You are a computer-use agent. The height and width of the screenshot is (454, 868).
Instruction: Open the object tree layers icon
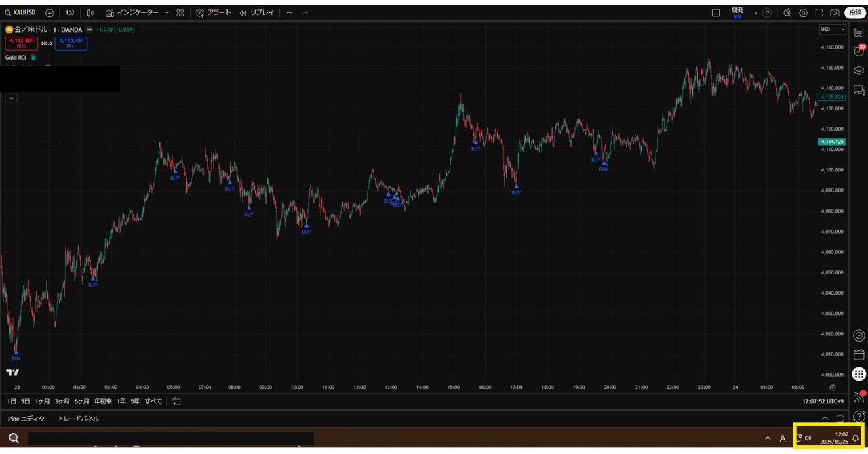point(859,70)
